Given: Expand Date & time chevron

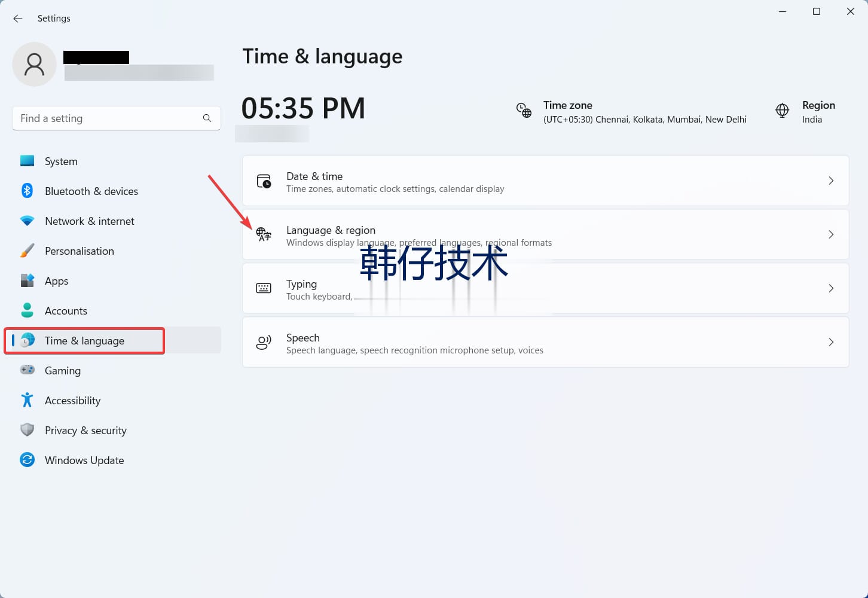Looking at the screenshot, I should 831,181.
